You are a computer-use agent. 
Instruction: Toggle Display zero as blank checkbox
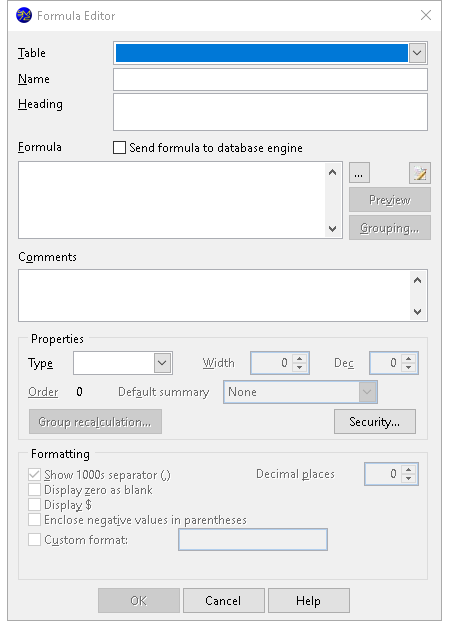[x=34, y=489]
